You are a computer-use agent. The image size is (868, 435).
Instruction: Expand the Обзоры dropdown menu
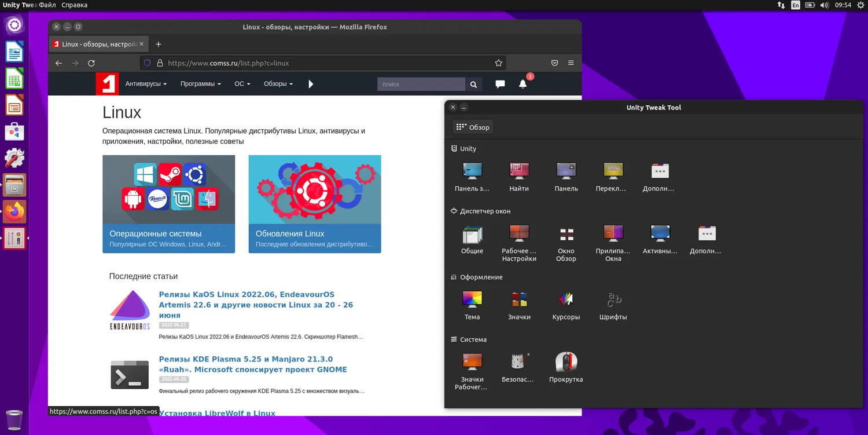click(278, 84)
